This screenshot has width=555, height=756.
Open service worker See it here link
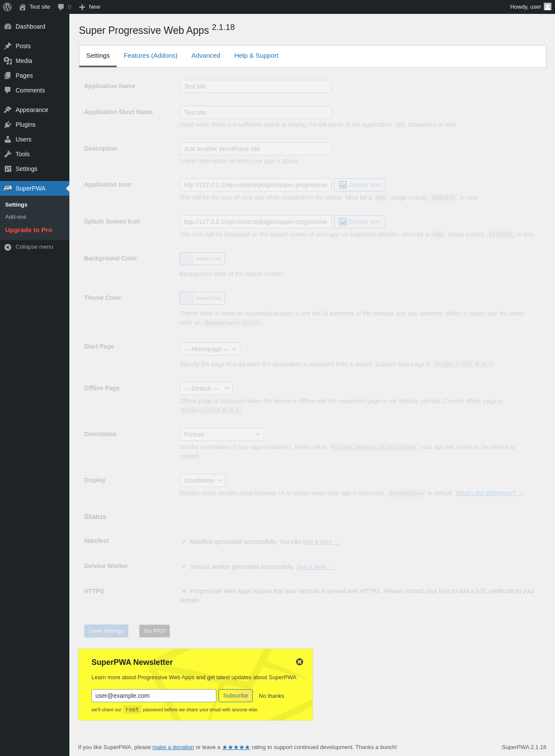pyautogui.click(x=315, y=567)
